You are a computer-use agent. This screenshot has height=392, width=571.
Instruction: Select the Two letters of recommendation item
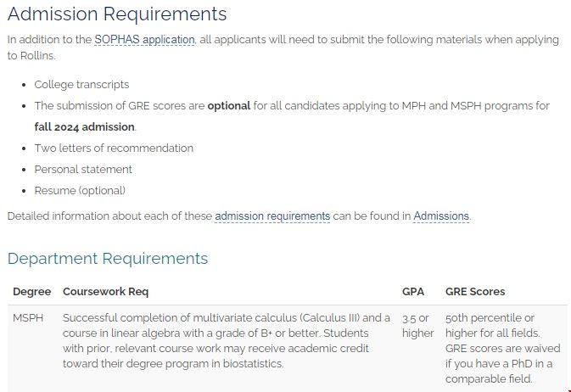tap(114, 148)
